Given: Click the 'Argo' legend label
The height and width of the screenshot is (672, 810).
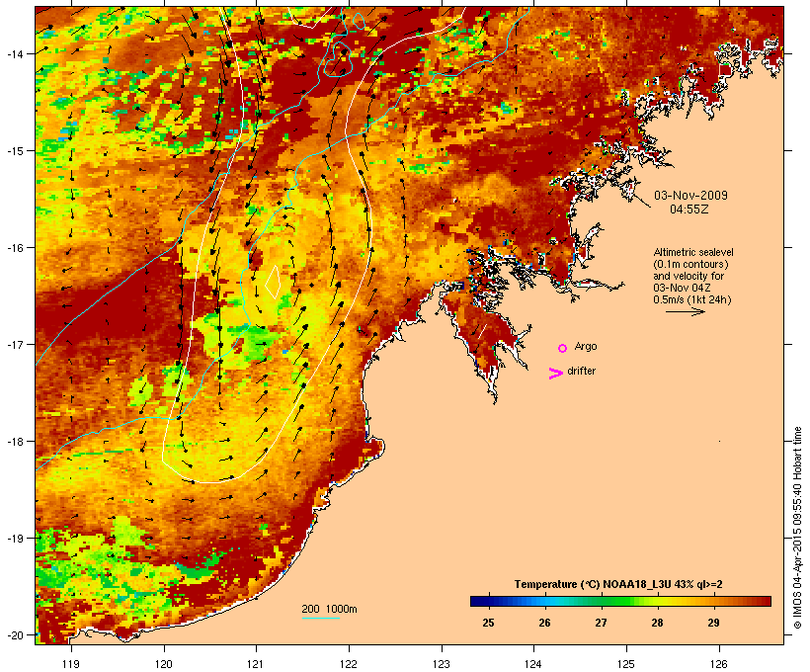Looking at the screenshot, I should point(586,346).
